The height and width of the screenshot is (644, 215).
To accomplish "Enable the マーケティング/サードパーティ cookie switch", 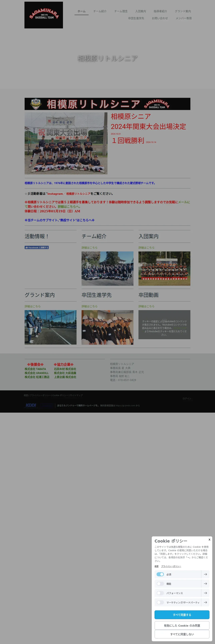I will pyautogui.click(x=160, y=602).
